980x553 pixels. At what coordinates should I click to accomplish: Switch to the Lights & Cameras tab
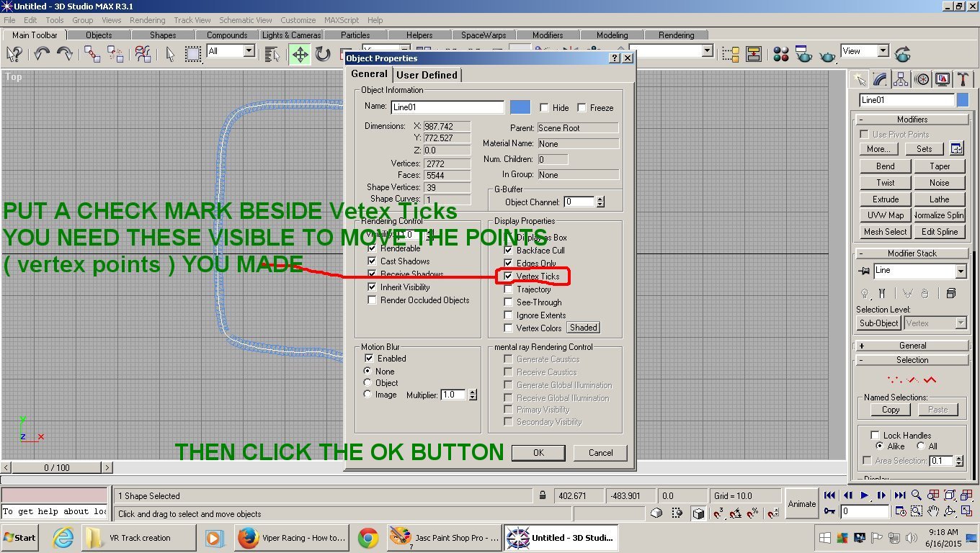point(291,35)
